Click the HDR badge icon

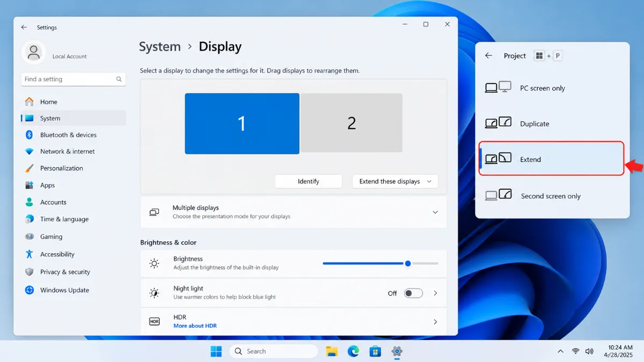(155, 321)
